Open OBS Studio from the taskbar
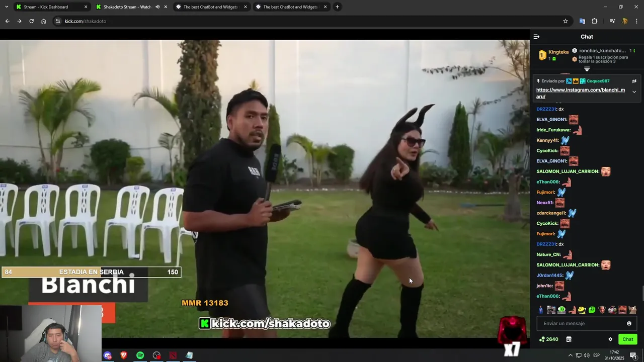Viewport: 644px width, 362px height. 156,355
